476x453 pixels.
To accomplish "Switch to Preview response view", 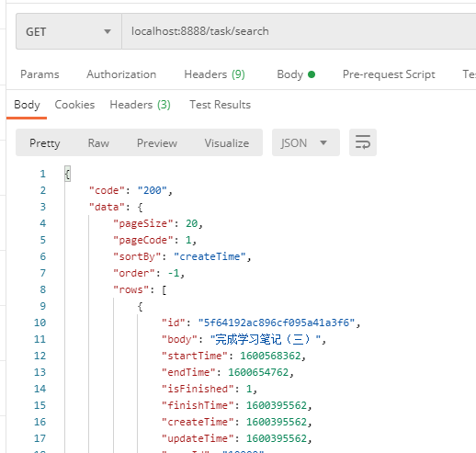I will click(157, 143).
